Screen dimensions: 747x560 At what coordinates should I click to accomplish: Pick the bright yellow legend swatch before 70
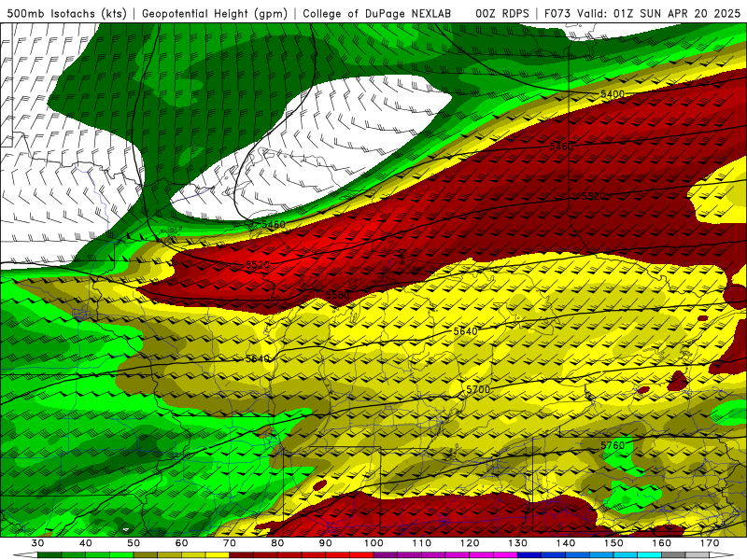coord(218,556)
